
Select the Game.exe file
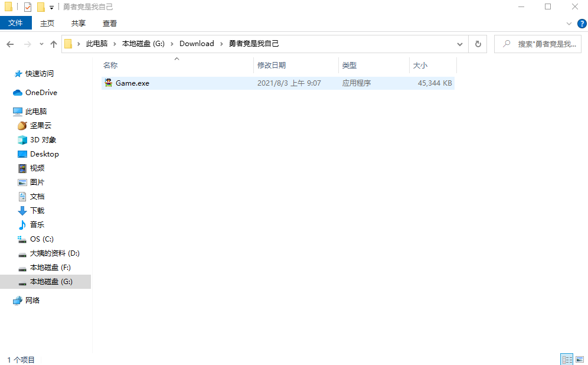[278, 83]
